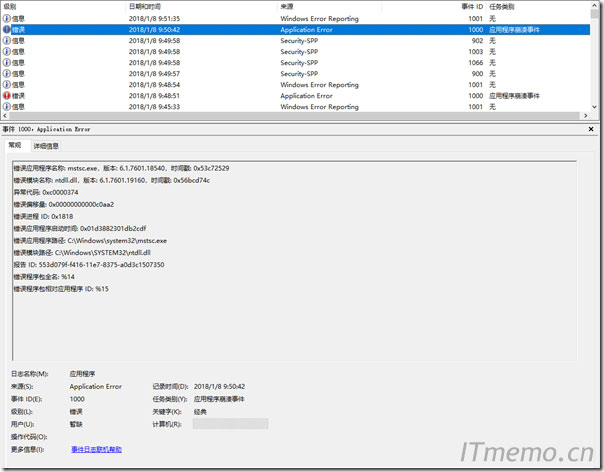604x472 pixels.
Task: Click info icon of the 9:48:54 event
Action: [7, 84]
